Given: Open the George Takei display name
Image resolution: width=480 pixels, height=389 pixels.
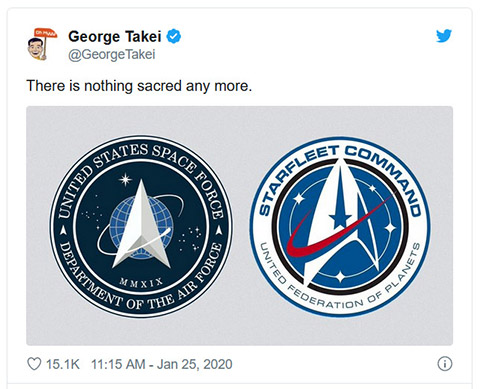Looking at the screenshot, I should 115,36.
